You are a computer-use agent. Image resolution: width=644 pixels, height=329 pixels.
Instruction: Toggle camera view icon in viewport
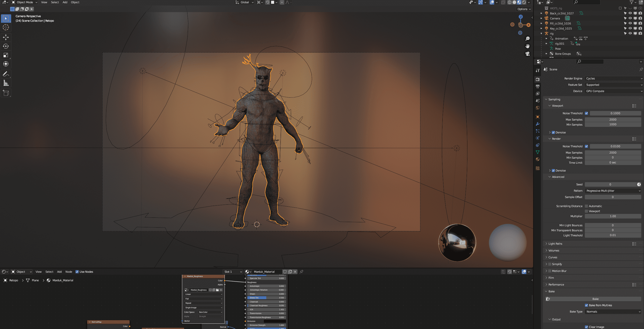pos(528,54)
